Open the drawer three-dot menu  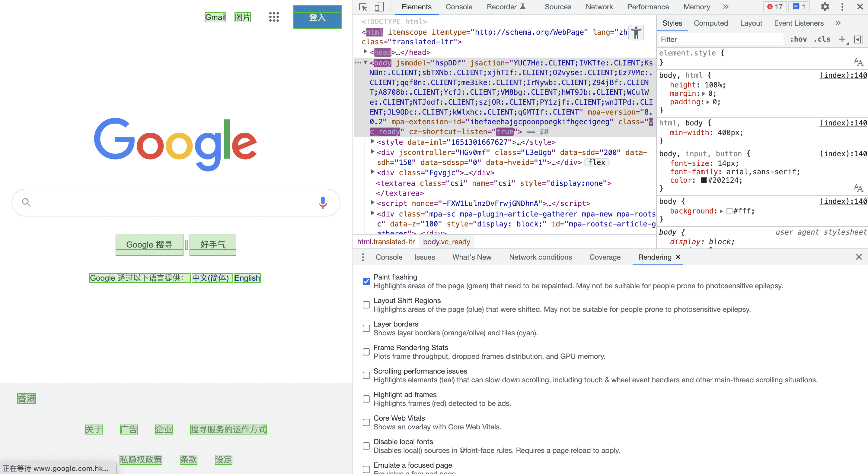[x=363, y=257]
